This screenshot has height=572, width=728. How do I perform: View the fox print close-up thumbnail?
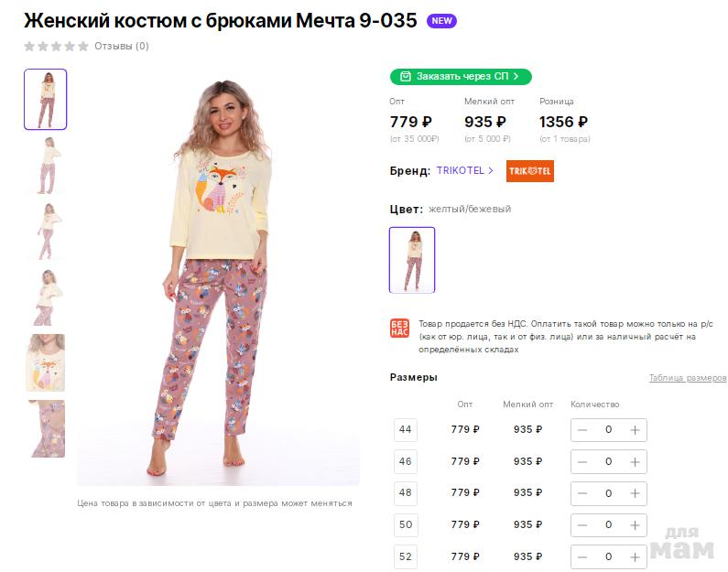pos(45,362)
